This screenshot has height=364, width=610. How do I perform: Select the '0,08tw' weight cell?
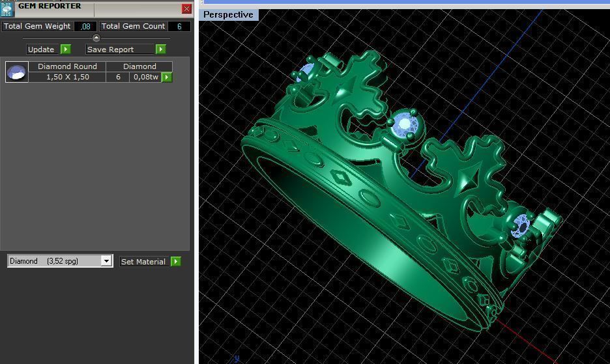[x=145, y=77]
